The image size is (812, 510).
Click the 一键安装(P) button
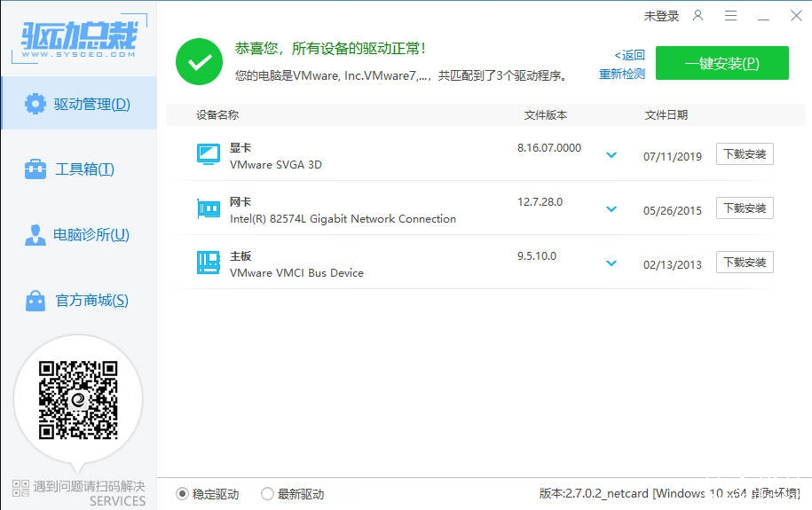(721, 63)
